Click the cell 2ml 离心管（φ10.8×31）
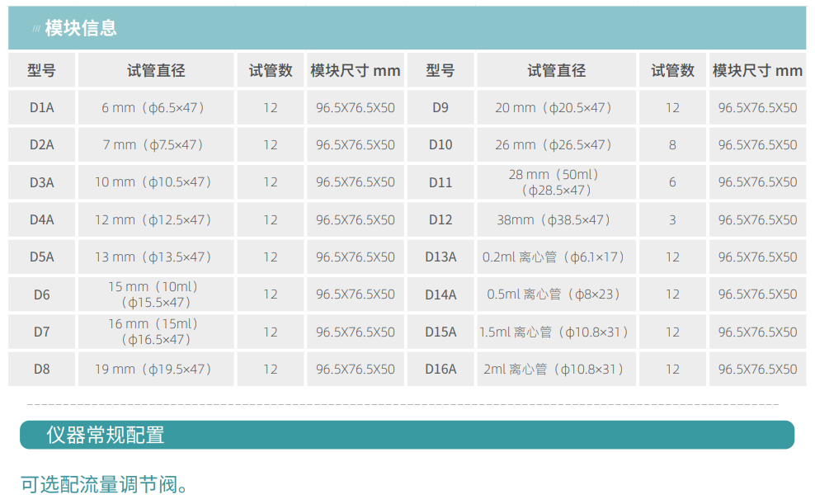This screenshot has height=504, width=815. [x=557, y=370]
